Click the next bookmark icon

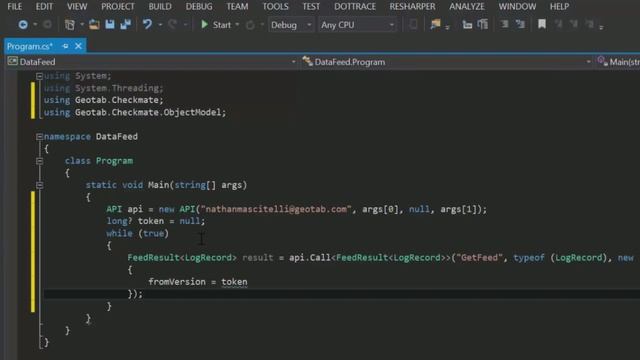point(574,25)
